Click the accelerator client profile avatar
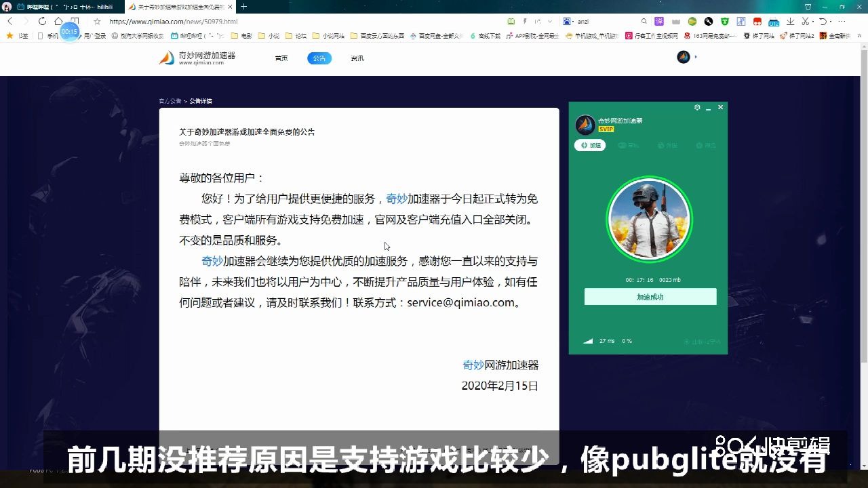Viewport: 868px width, 488px height. click(x=585, y=125)
